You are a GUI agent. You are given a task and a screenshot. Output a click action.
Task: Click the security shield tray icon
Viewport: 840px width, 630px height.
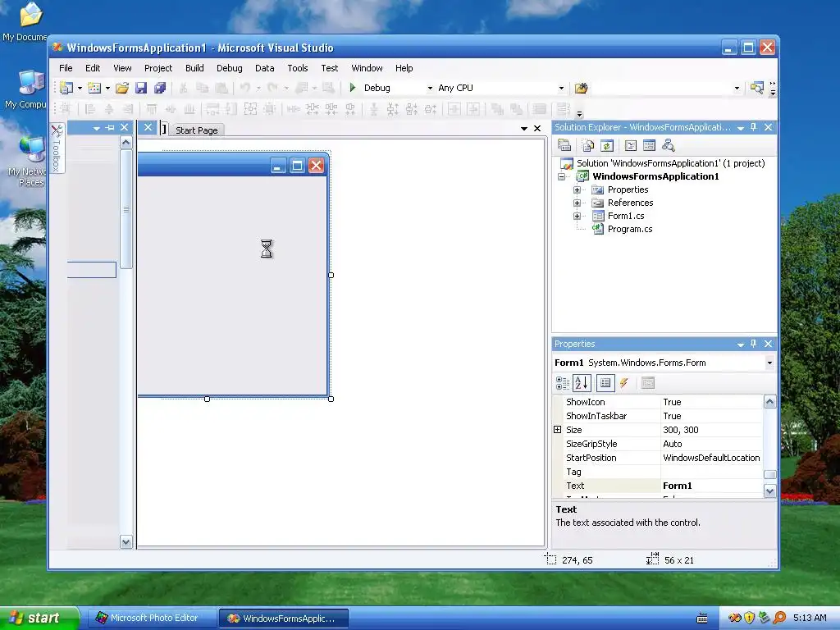coord(749,618)
